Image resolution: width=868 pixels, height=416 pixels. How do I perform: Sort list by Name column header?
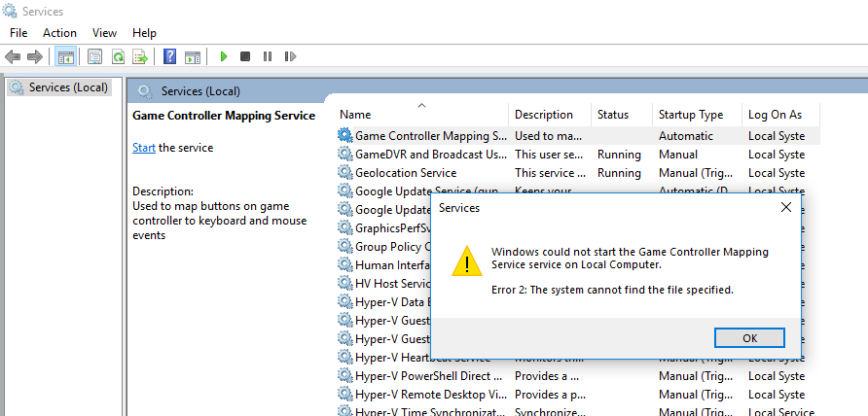[x=355, y=115]
